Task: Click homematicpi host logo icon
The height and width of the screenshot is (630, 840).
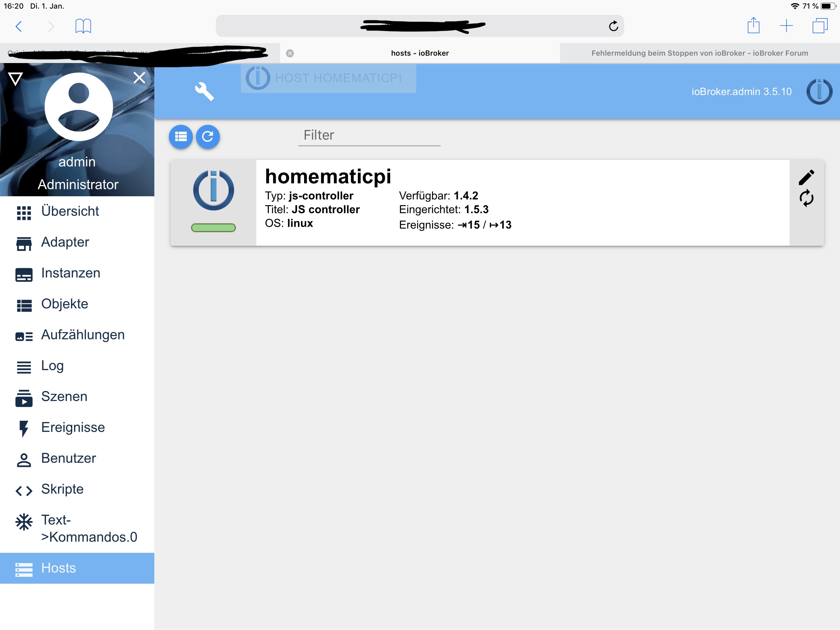Action: [x=213, y=190]
